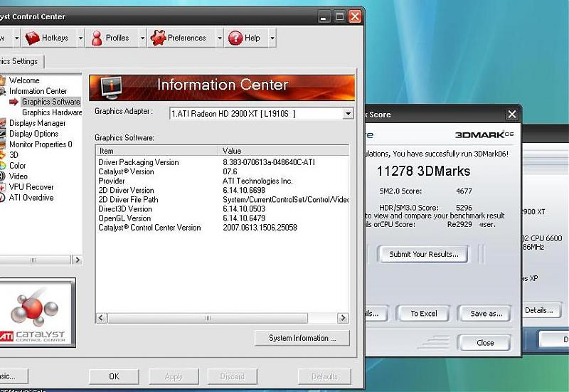Click the Help question-mark icon
This screenshot has height=392, width=569.
tap(235, 38)
